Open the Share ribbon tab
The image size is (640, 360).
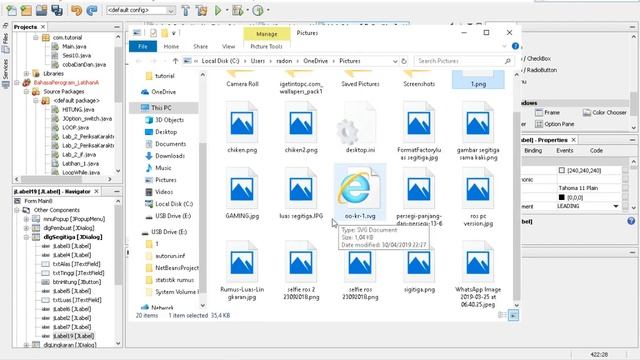point(200,47)
